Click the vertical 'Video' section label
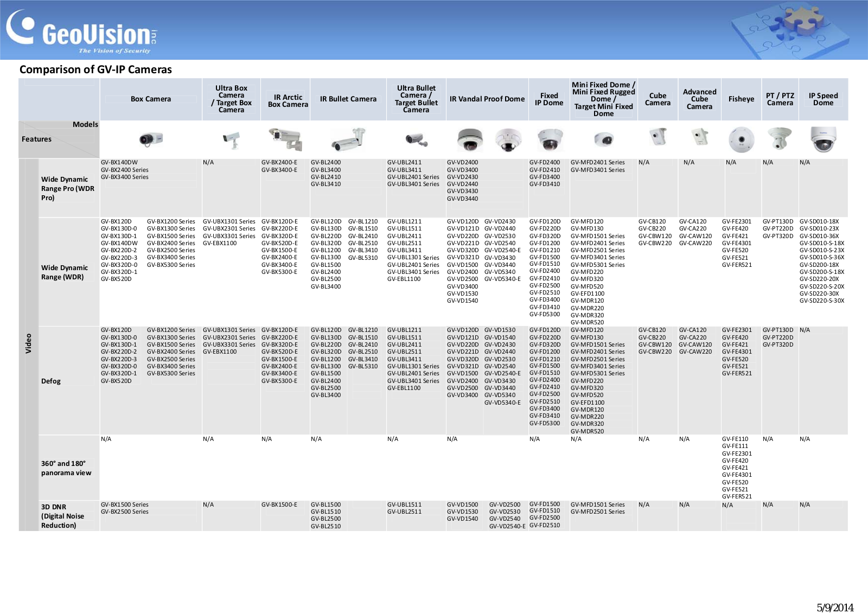 pos(28,344)
